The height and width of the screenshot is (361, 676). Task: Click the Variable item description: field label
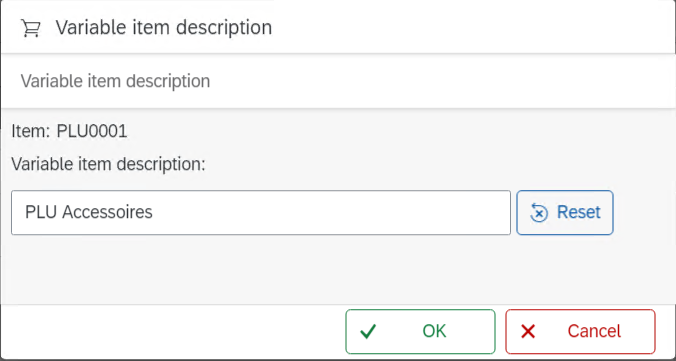pos(109,164)
